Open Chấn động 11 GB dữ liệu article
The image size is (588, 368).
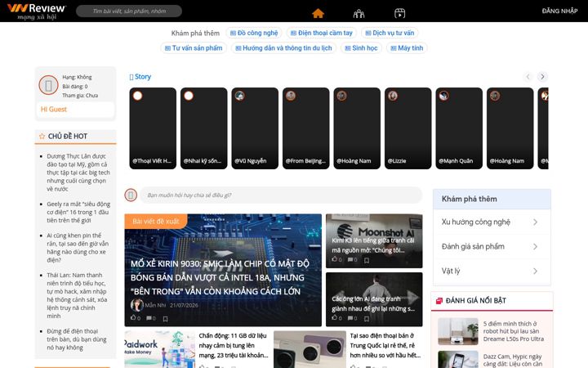click(x=234, y=345)
